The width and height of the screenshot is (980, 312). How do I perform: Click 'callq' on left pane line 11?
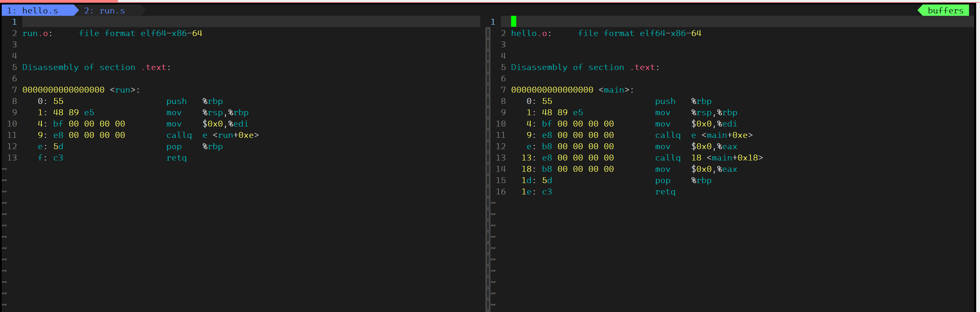(x=179, y=135)
